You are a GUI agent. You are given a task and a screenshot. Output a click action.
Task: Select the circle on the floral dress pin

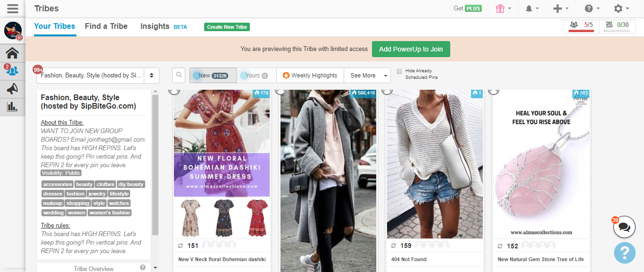[x=174, y=91]
